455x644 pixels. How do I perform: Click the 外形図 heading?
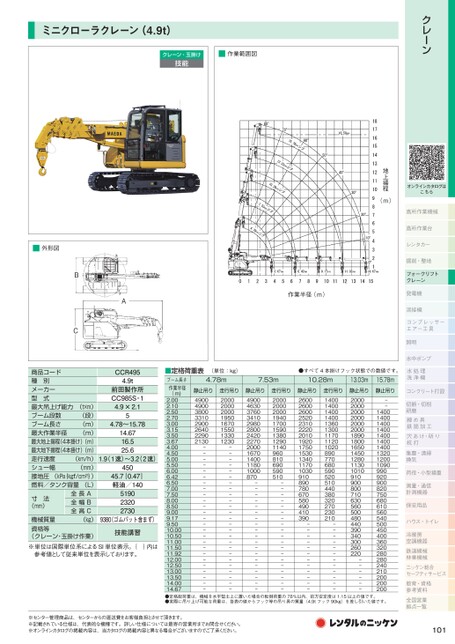[51, 248]
